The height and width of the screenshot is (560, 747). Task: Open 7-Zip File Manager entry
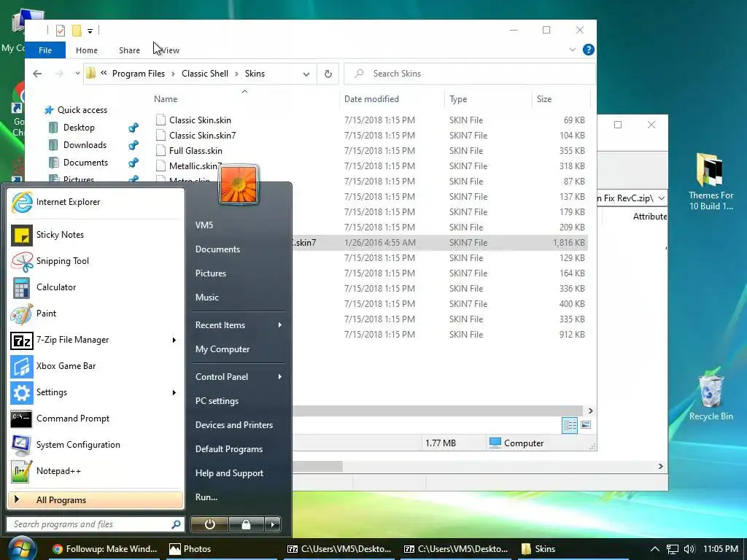(96, 340)
